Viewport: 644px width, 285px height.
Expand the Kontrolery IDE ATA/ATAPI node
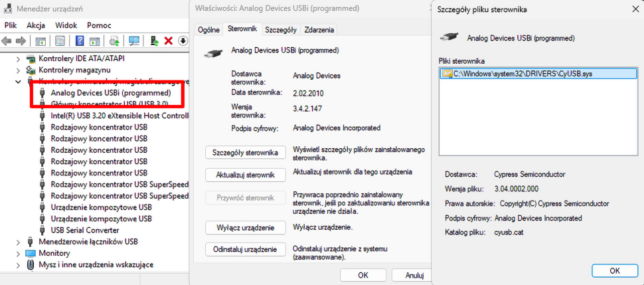tap(18, 58)
